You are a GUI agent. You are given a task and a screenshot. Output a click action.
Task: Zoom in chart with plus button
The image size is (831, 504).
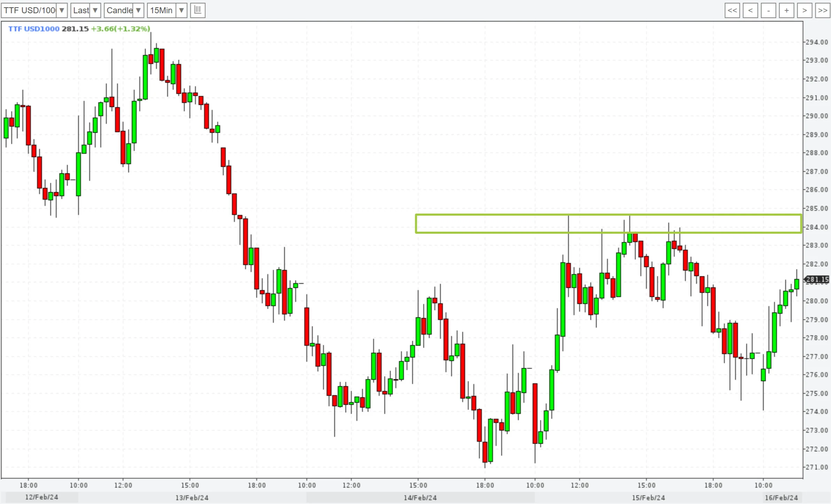(x=786, y=10)
